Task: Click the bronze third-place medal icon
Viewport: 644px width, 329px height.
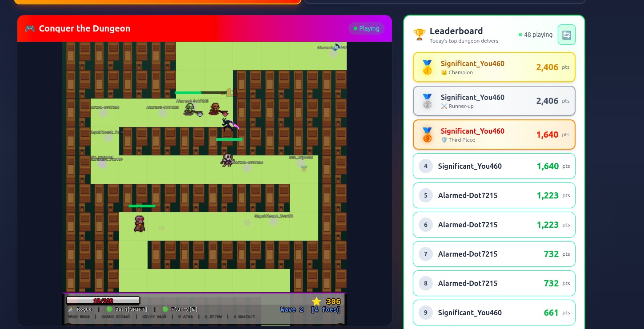Action: coord(427,135)
